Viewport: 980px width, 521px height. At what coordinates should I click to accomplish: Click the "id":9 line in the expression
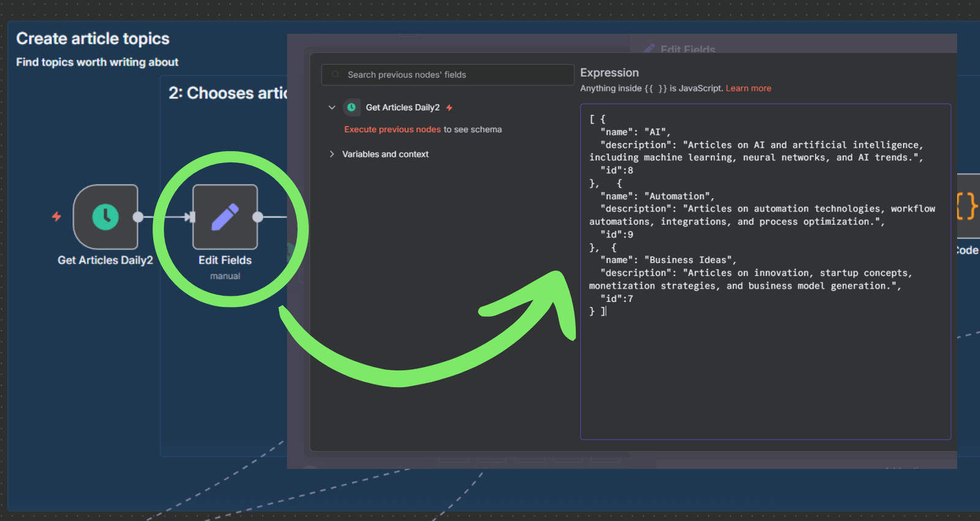(616, 234)
